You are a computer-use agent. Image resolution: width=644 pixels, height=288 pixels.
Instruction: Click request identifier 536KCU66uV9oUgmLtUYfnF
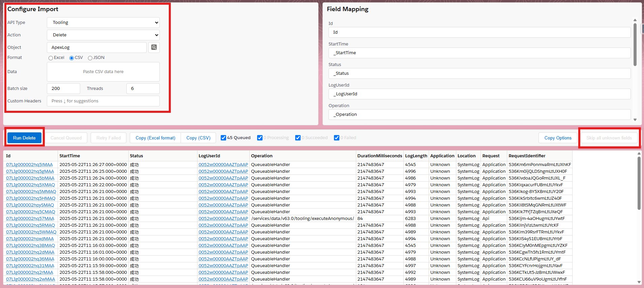(x=540, y=279)
